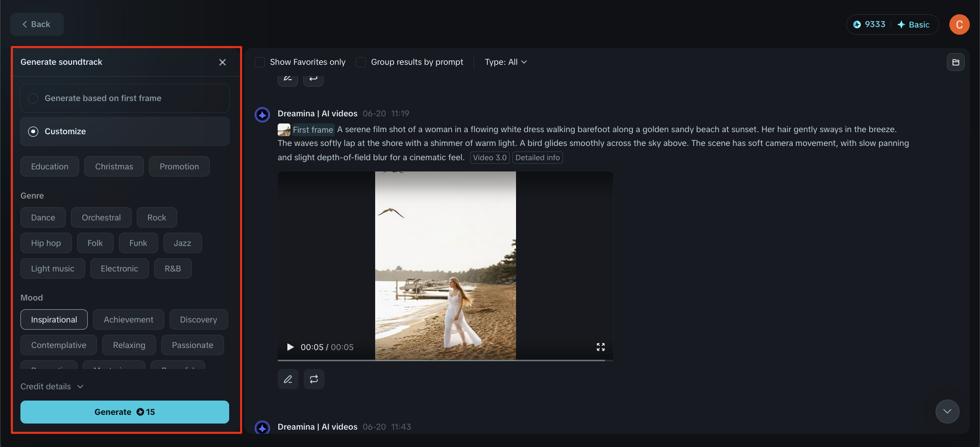Click the Dreamina avatar icon at 11:43
Screen dimensions: 980x447
(x=262, y=428)
